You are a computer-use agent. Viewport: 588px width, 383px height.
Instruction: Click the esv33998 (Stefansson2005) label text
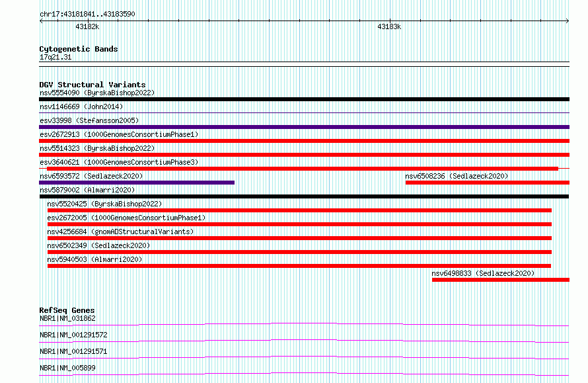(x=89, y=120)
